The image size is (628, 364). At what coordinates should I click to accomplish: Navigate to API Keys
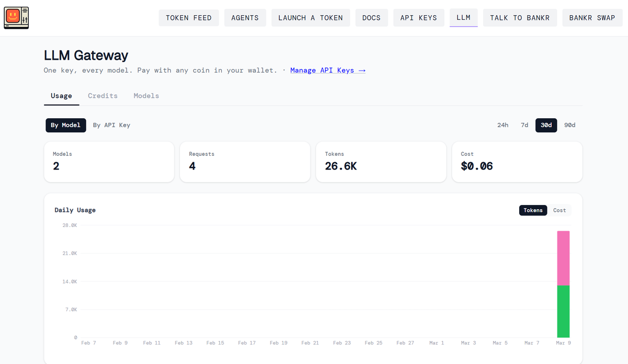(419, 18)
